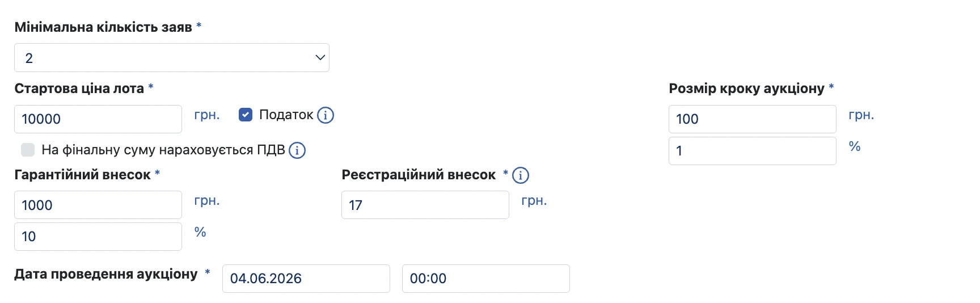980x303 pixels.
Task: Click the Податок checkbox label text
Action: pos(286,115)
